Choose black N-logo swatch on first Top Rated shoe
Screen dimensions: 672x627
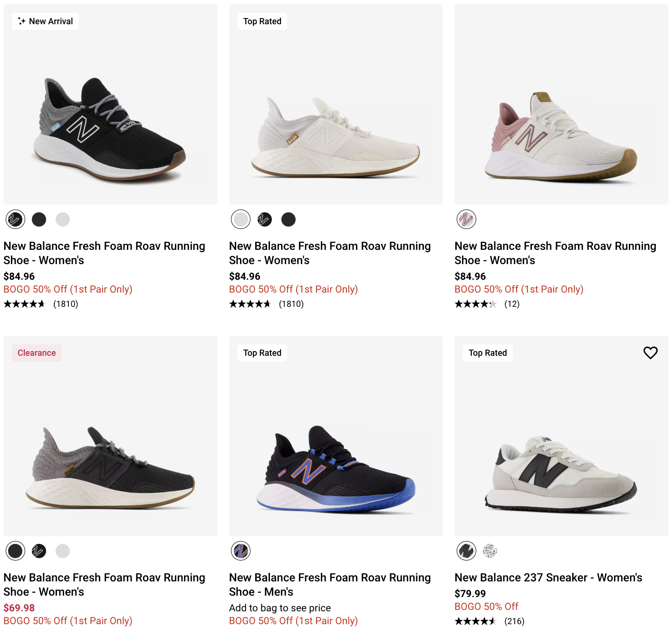265,219
